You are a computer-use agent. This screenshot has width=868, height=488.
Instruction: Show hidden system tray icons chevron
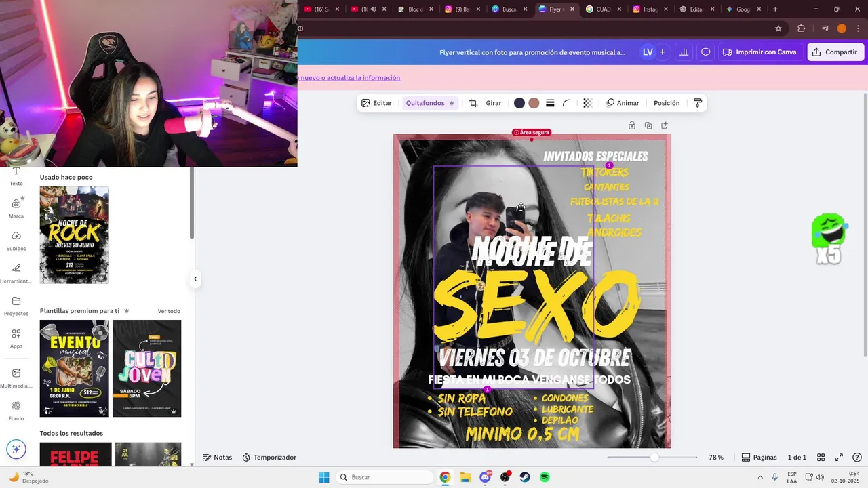tap(760, 477)
